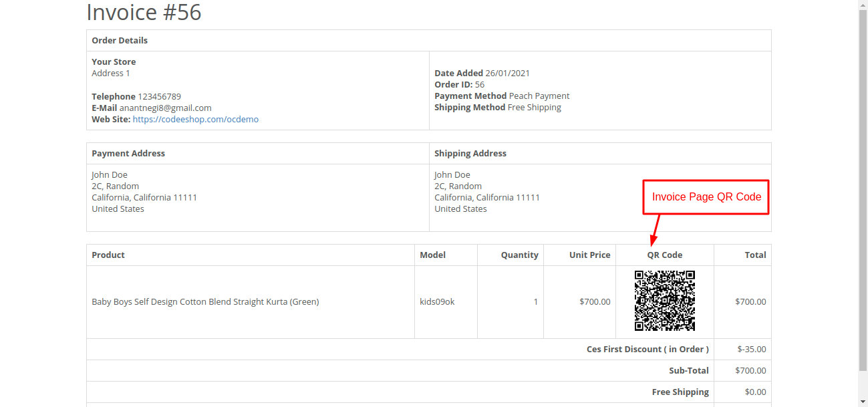Click the Ces First Discount row label
This screenshot has width=868, height=407.
(647, 350)
